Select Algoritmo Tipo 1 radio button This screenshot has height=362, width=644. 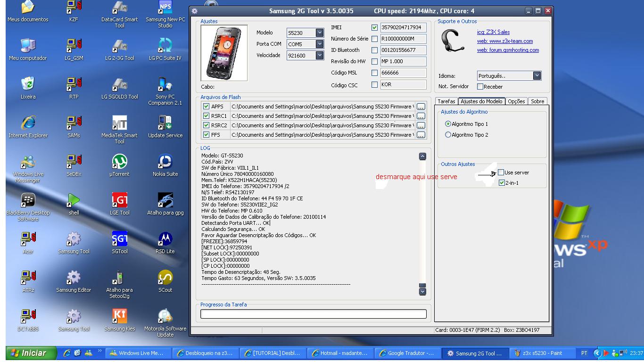[x=448, y=124]
